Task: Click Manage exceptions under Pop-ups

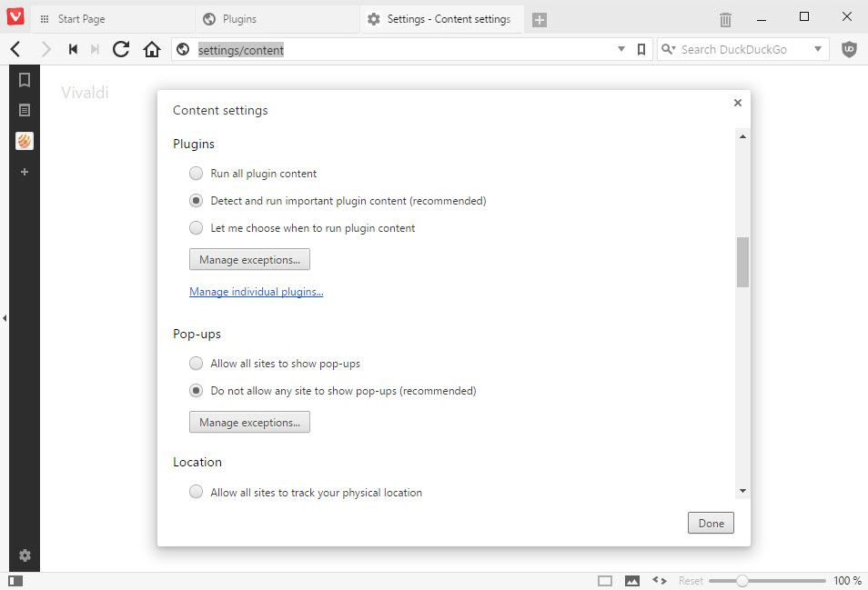Action: tap(249, 422)
